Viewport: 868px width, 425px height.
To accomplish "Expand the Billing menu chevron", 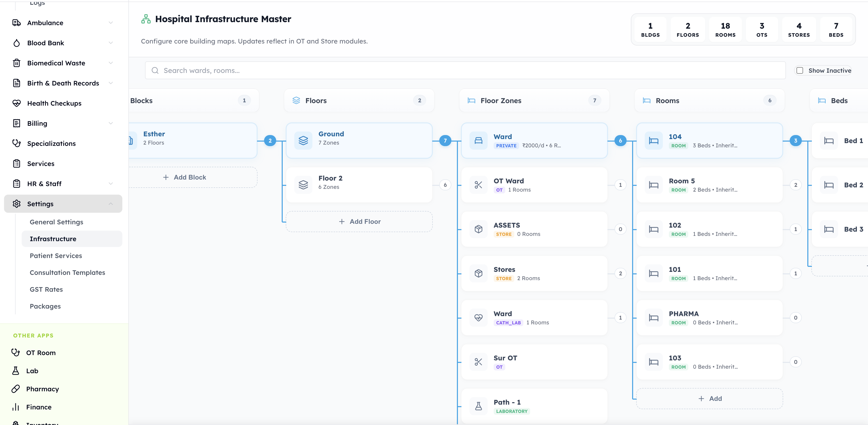I will tap(111, 123).
